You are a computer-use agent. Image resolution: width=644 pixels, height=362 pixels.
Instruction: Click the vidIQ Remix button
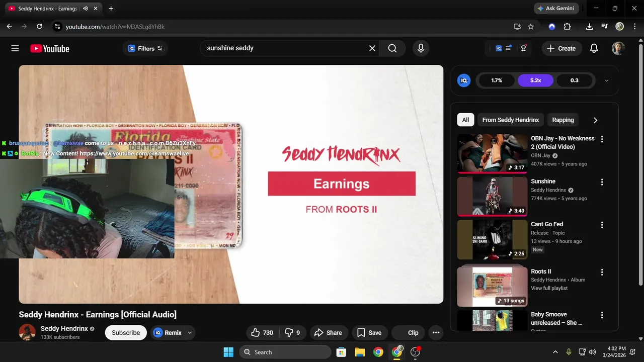click(x=168, y=332)
